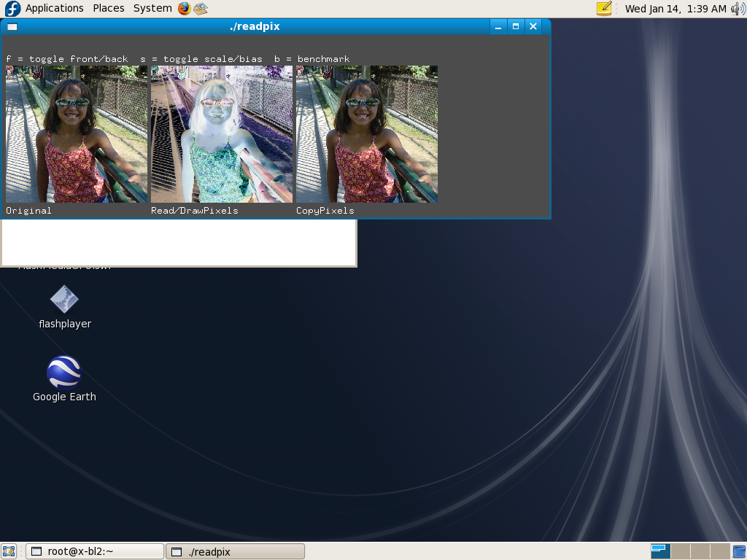The width and height of the screenshot is (747, 560).
Task: Click the Original photo image
Action: tap(77, 134)
